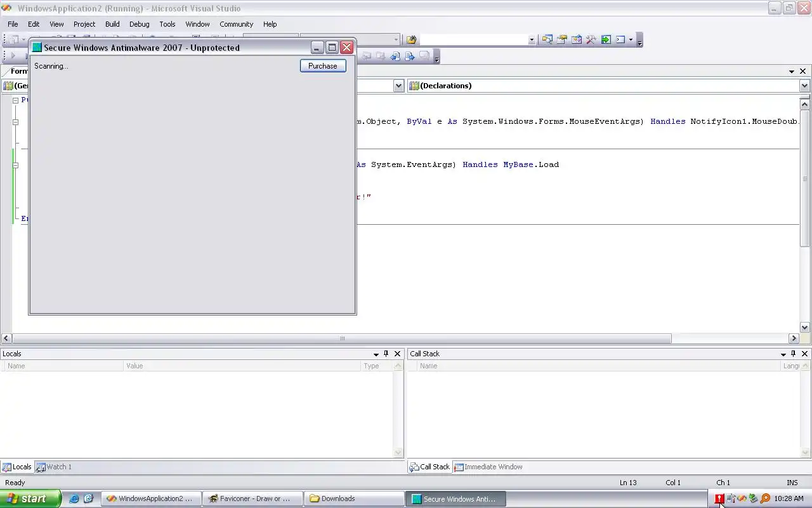
Task: Close the Locals panel
Action: [398, 354]
